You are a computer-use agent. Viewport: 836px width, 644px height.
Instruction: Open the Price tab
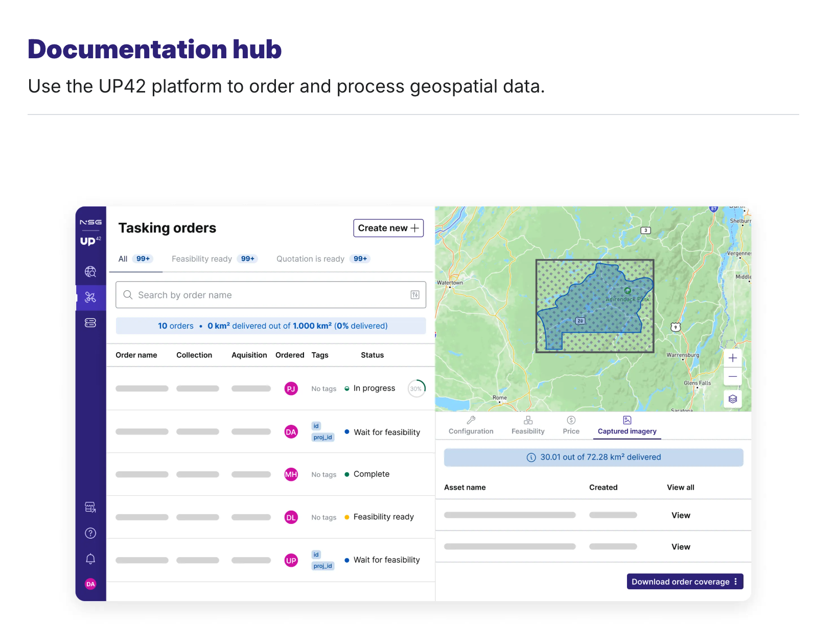coord(571,425)
